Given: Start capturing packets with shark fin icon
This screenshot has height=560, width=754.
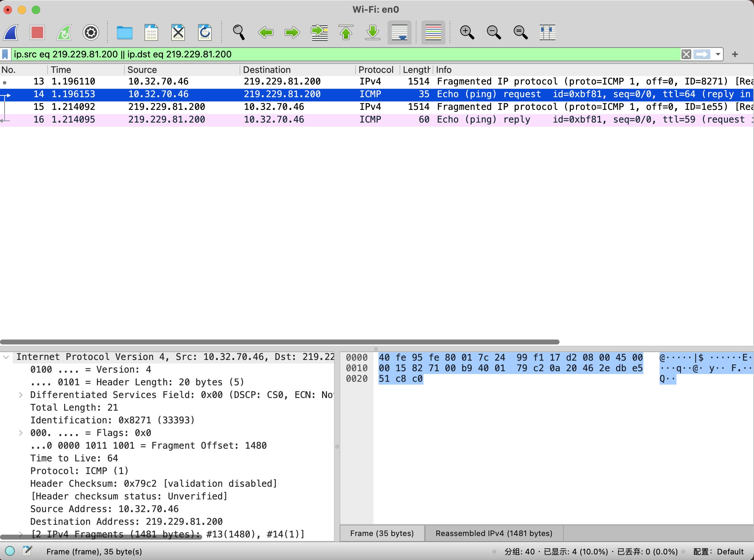Looking at the screenshot, I should click(11, 32).
